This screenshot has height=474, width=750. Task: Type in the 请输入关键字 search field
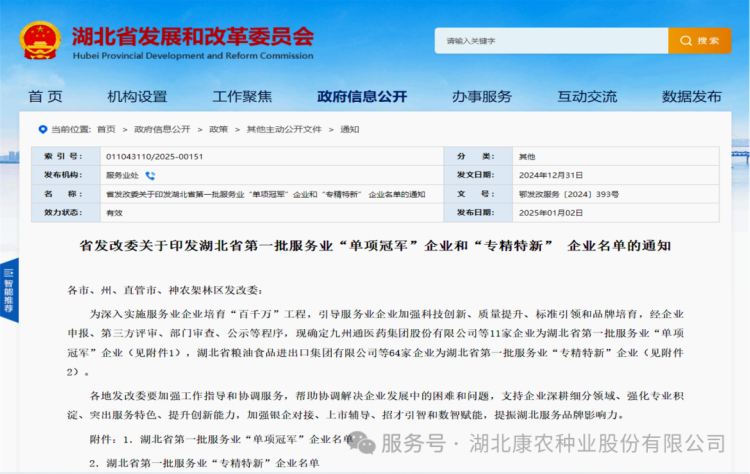(x=550, y=41)
